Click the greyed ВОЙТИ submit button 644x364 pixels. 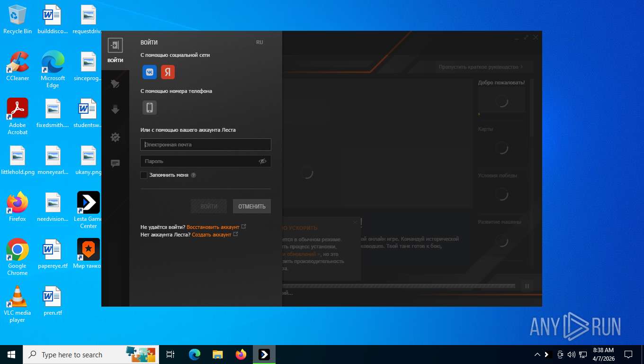[209, 206]
